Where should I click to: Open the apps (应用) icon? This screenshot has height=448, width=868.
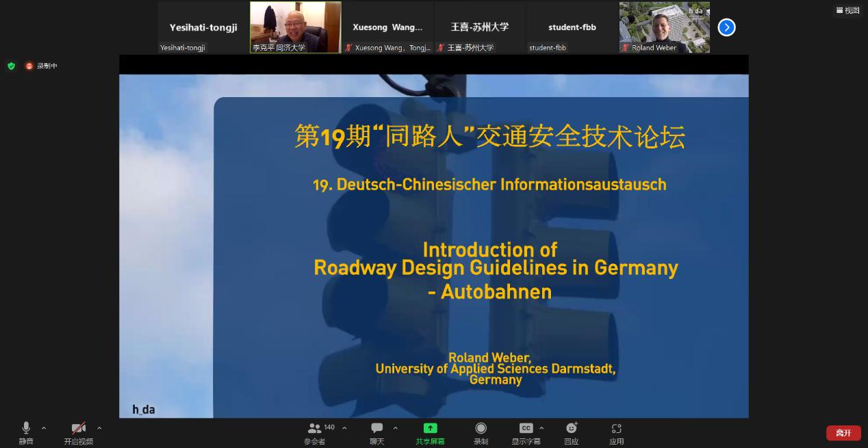[617, 428]
